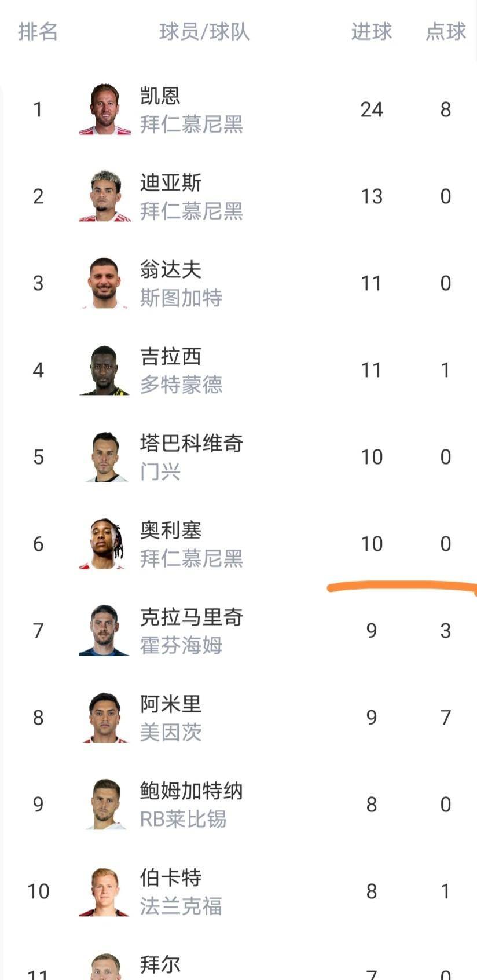The height and width of the screenshot is (980, 477).
Task: Click the 进球 column header
Action: click(x=371, y=31)
